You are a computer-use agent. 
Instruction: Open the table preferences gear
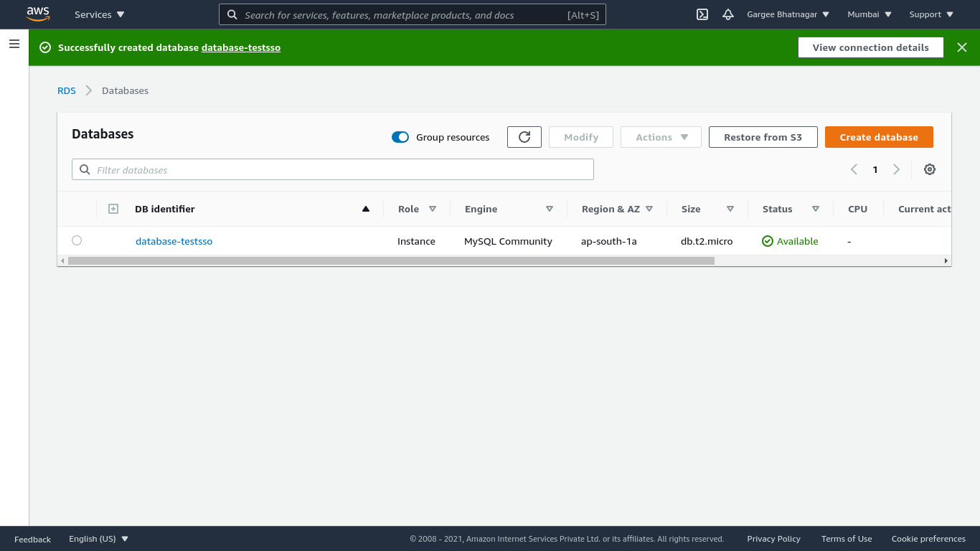pos(930,169)
